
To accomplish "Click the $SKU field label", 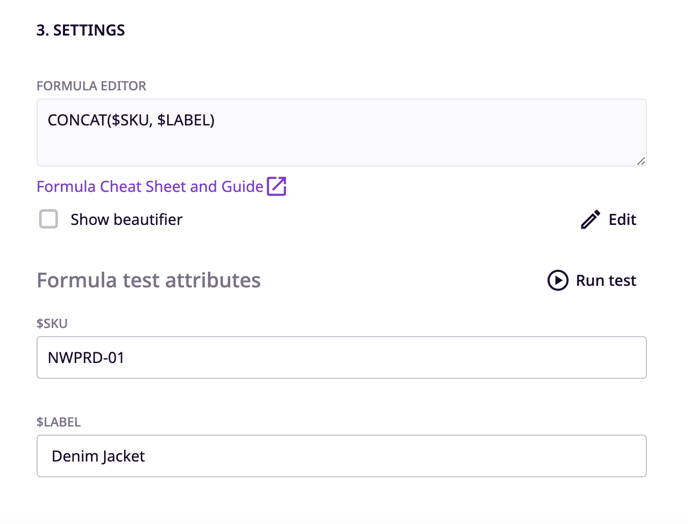I will 52,323.
